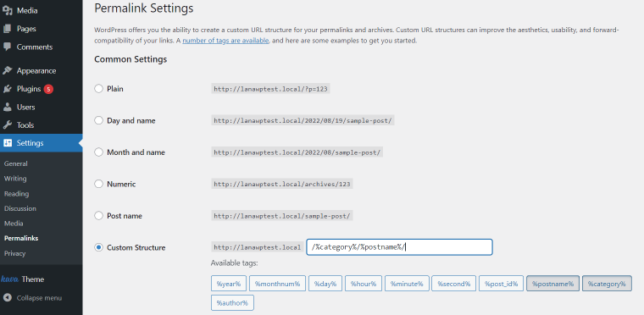Go to General settings submenu
644x315 pixels.
click(x=16, y=163)
